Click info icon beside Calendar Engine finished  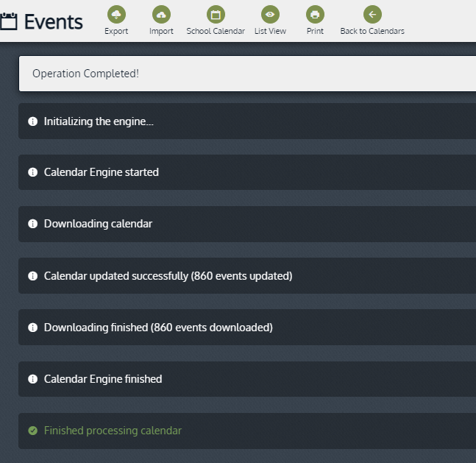coord(33,379)
